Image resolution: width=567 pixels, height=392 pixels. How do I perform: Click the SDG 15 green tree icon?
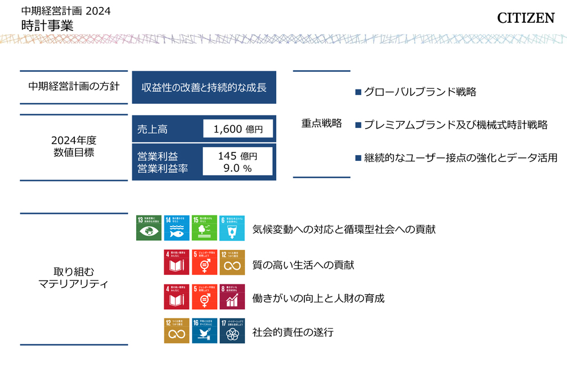coord(204,228)
